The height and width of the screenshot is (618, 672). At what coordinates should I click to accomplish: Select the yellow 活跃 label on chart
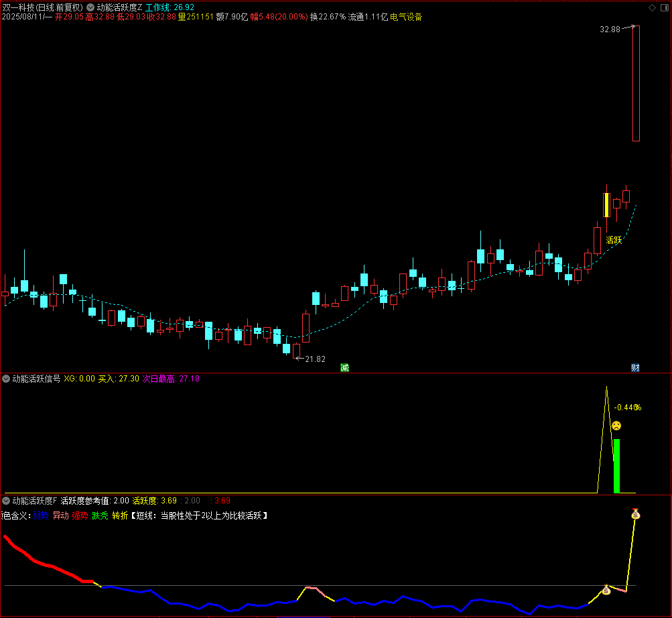click(614, 240)
